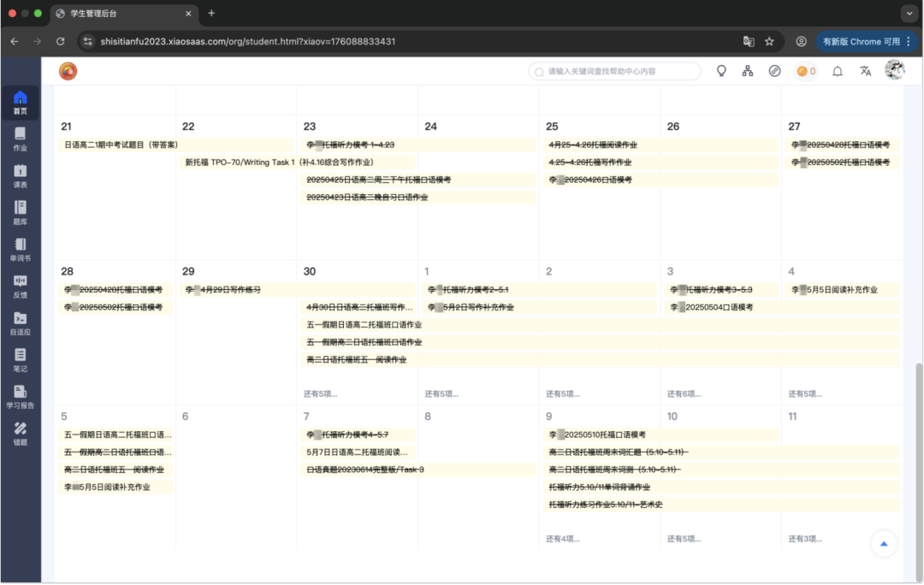Open 单词书 (Word Book) in the sidebar
This screenshot has width=924, height=585.
[20, 249]
